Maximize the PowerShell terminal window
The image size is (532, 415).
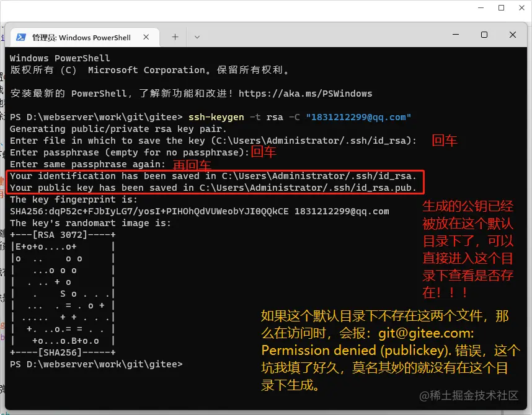point(484,35)
